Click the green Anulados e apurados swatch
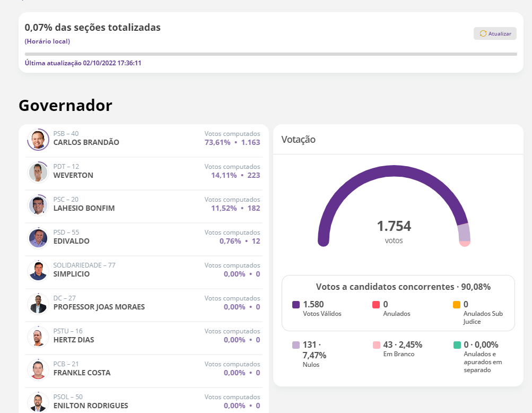 (456, 345)
